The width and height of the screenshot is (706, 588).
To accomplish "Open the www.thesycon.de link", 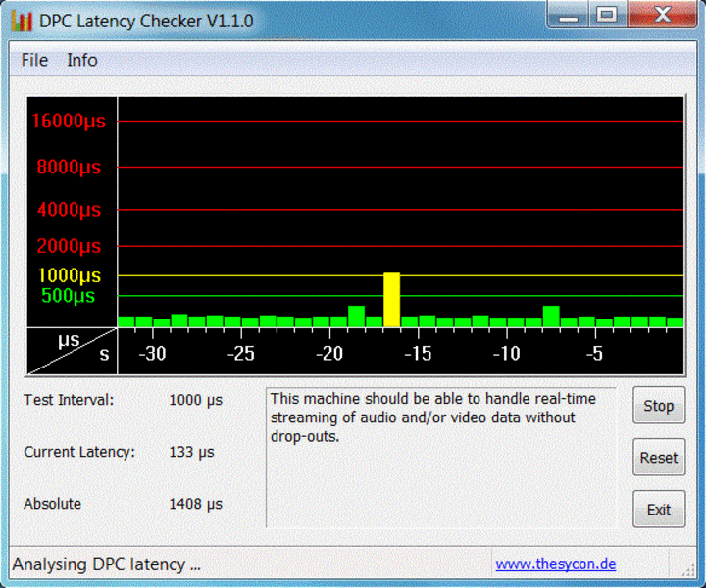I will [x=556, y=563].
